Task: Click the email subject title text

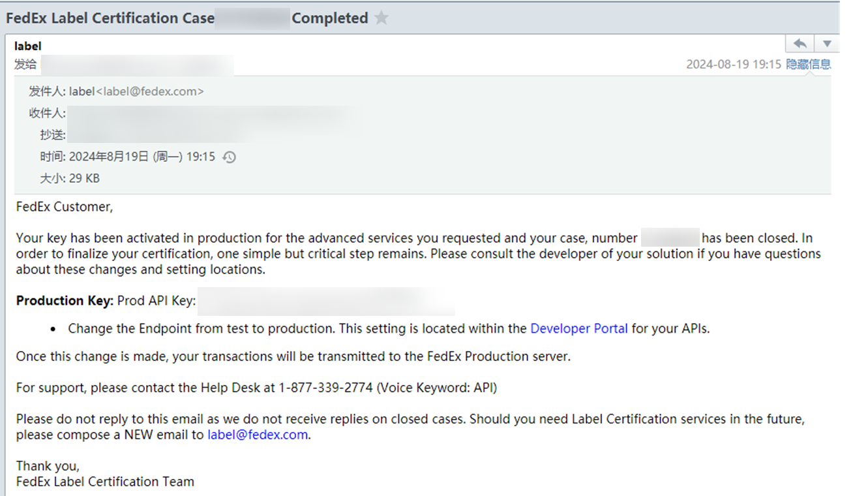Action: [x=110, y=18]
